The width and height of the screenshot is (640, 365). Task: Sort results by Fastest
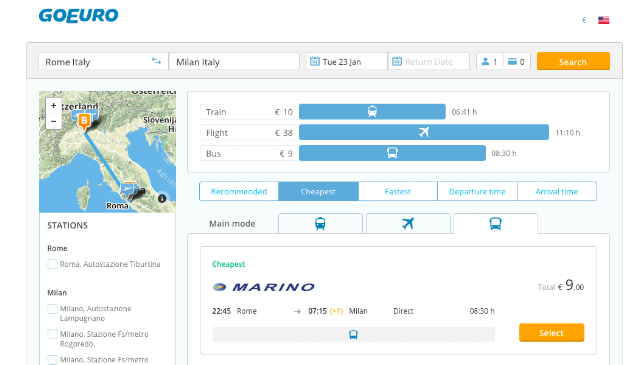398,191
